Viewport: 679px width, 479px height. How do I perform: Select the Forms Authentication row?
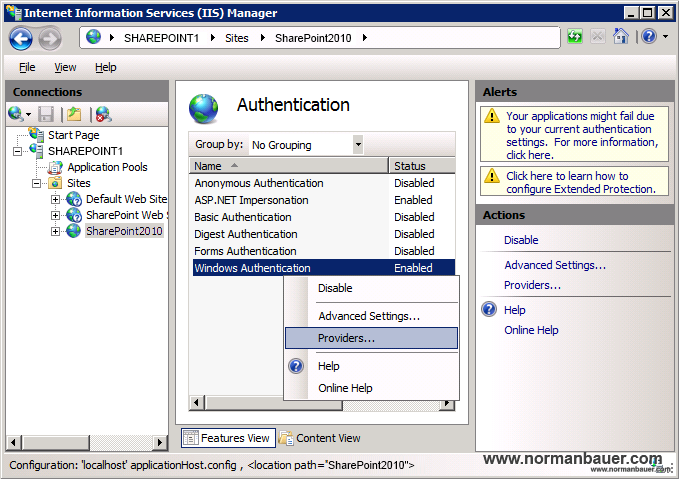coord(322,251)
